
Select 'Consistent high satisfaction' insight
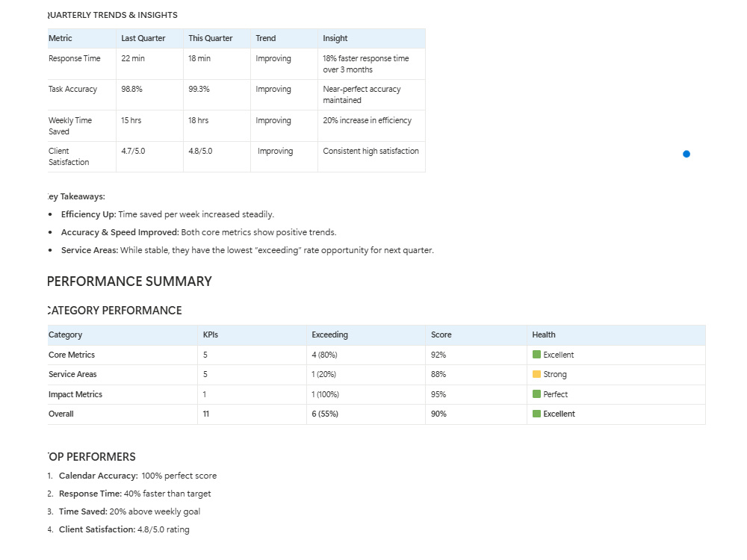tap(371, 151)
